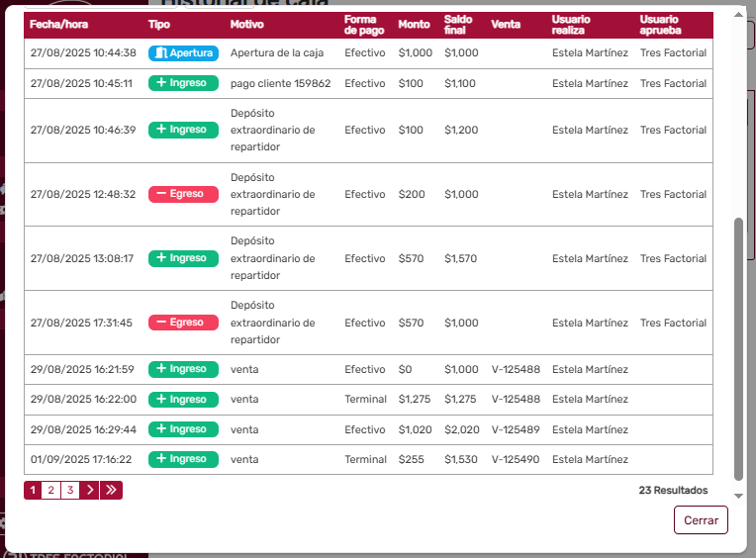Click Ingreso badge at 01/09/2025 17:16:22
756x558 pixels.
[x=183, y=460]
